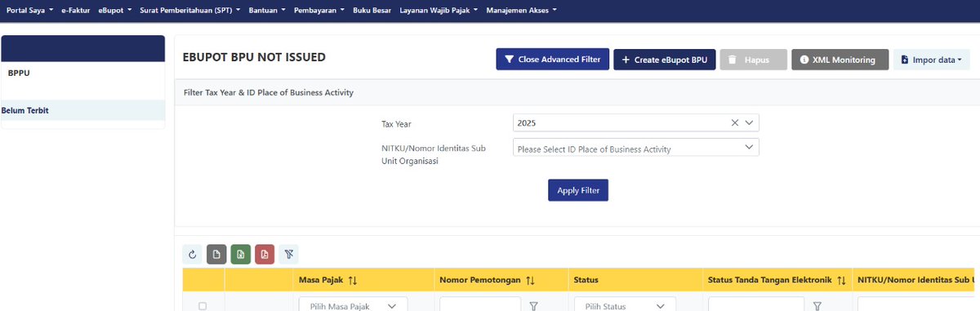Click Close Advanced Filter button
Image resolution: width=980 pixels, height=311 pixels.
point(552,60)
